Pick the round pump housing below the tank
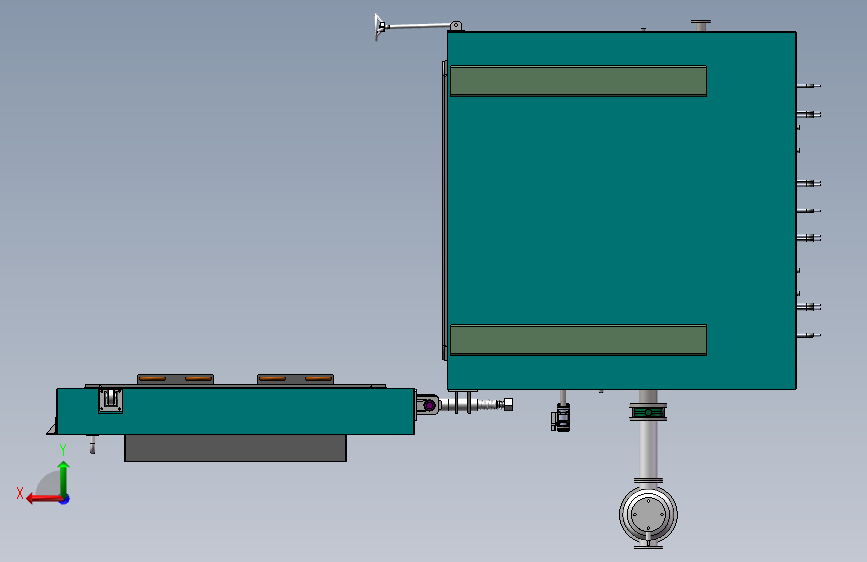867x562 pixels. pos(648,515)
